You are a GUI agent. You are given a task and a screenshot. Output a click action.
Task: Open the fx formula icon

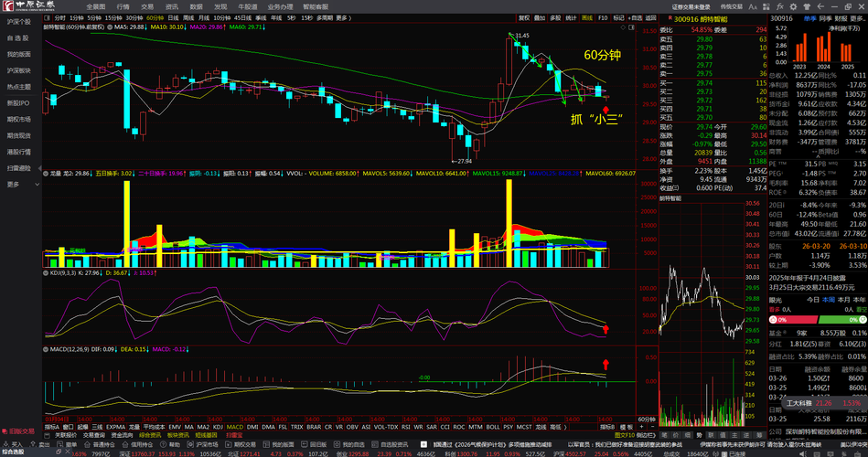[x=780, y=6]
